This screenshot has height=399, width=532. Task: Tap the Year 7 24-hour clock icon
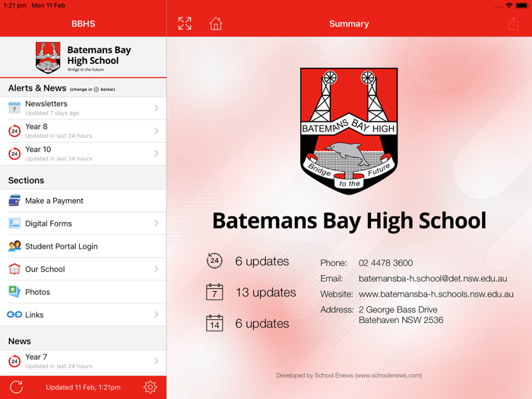[14, 361]
